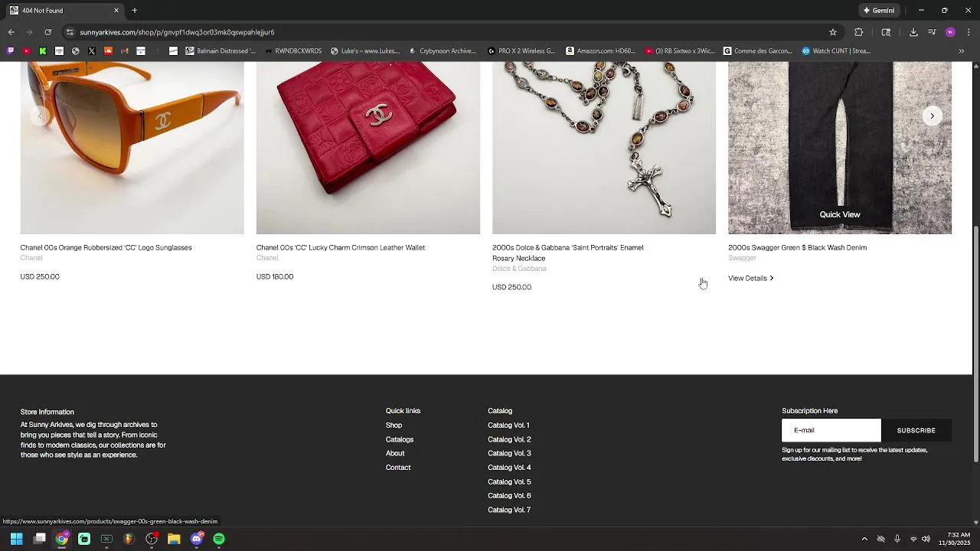Open Catalog Vol. 4
Image resolution: width=980 pixels, height=551 pixels.
[x=509, y=468]
